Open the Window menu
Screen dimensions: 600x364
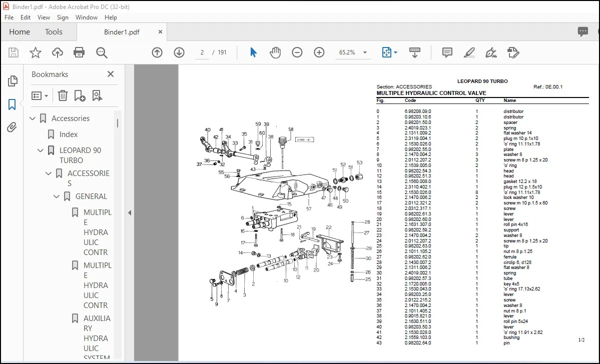tap(86, 17)
